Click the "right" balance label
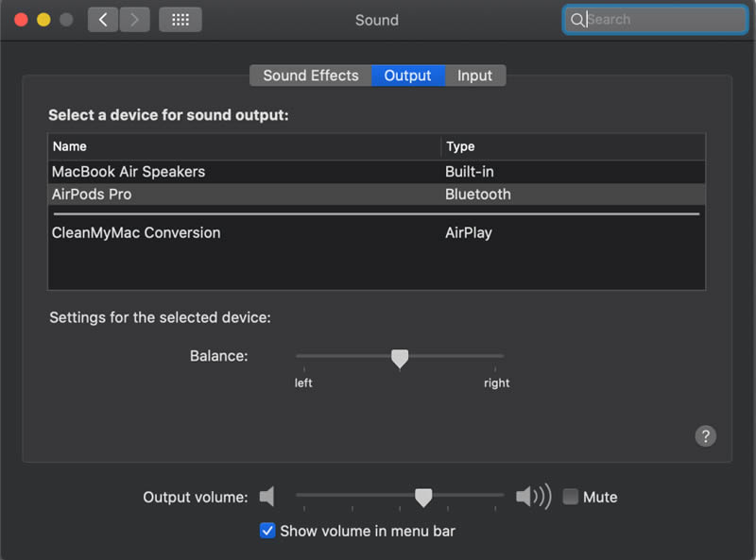The image size is (756, 560). click(497, 383)
